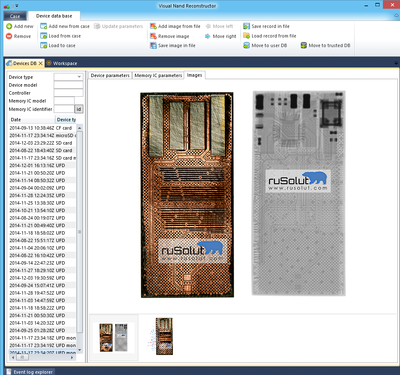
Task: Switch to the Case ribbon tab
Action: click(15, 16)
